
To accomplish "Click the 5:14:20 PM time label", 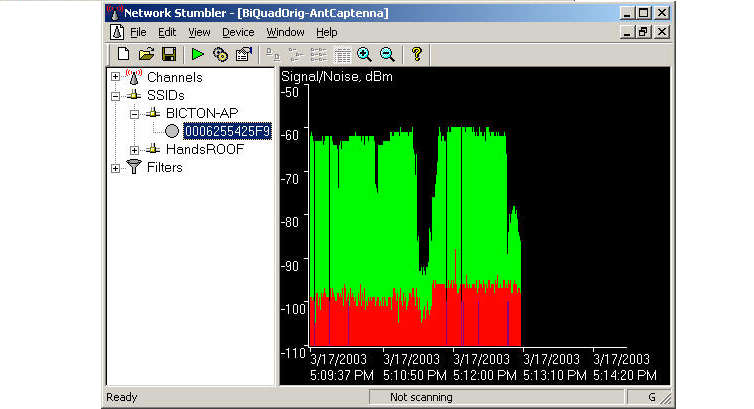I will (x=625, y=375).
